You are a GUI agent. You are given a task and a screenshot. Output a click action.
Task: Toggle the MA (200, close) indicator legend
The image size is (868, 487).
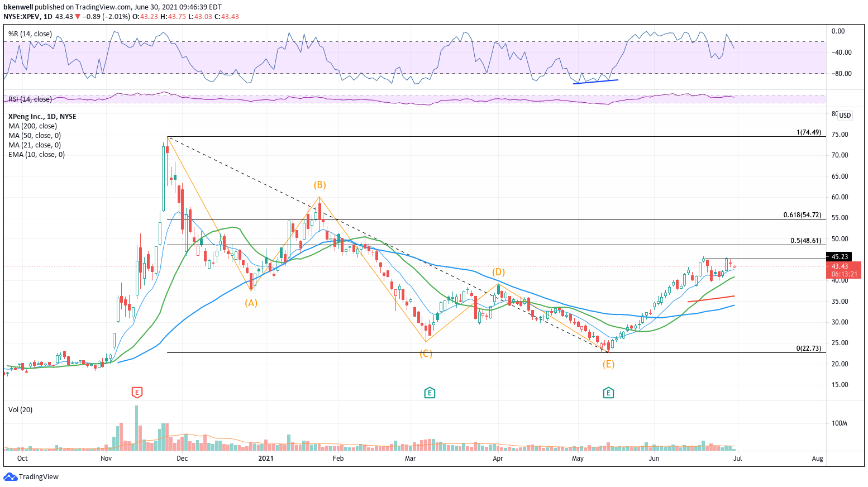[32, 126]
